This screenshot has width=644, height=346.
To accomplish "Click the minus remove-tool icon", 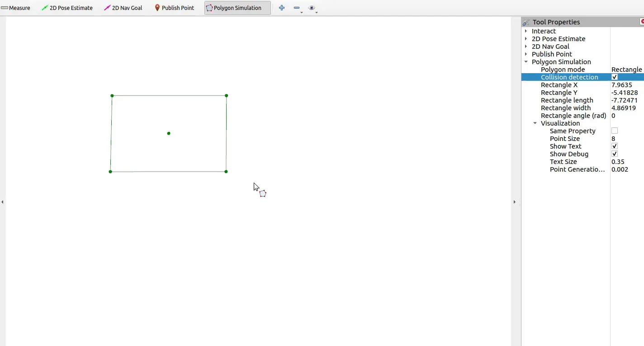I will coord(297,8).
